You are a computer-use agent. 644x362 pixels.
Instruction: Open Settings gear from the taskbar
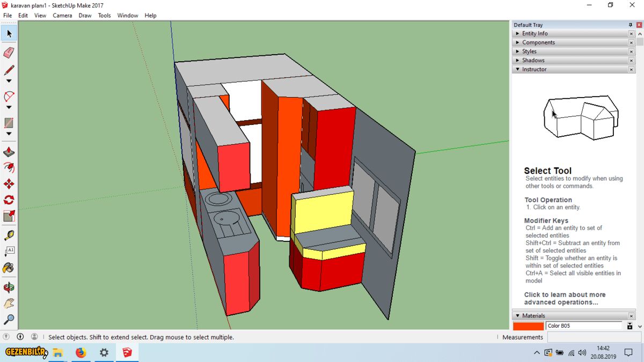coord(104,352)
